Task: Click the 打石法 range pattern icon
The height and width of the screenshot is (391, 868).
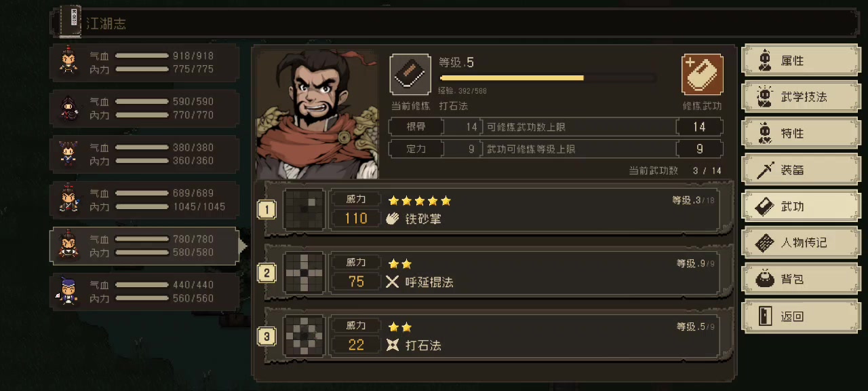Action: click(x=304, y=336)
